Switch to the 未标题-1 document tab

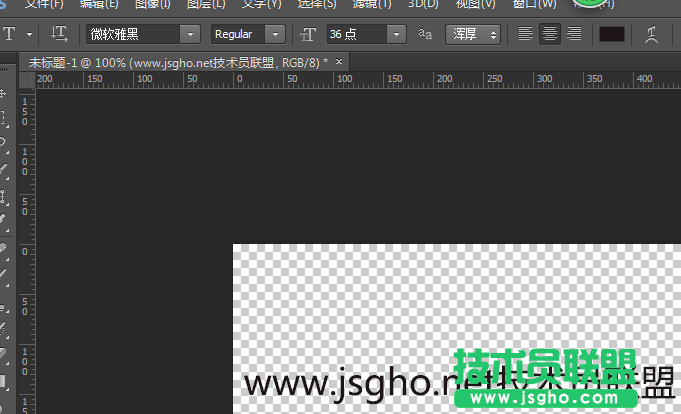coord(170,62)
